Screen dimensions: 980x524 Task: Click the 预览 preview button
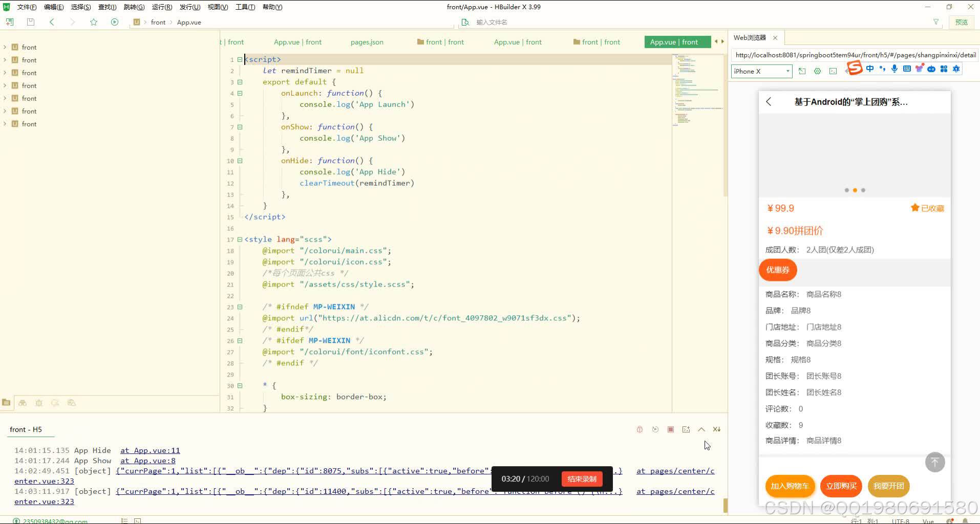tap(961, 22)
